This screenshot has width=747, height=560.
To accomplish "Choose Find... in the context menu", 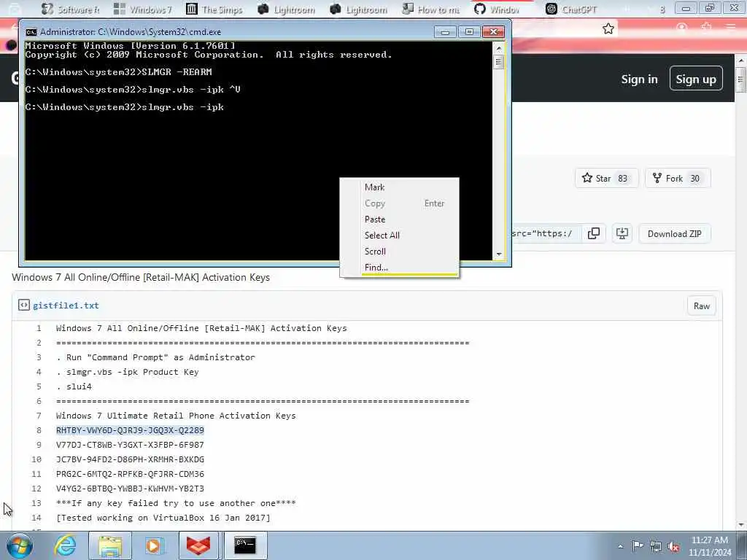I will point(376,267).
